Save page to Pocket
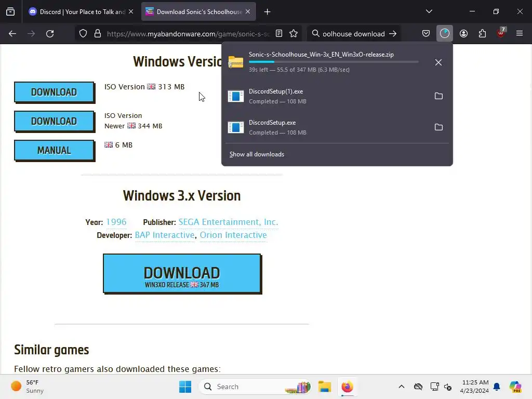 tap(426, 33)
